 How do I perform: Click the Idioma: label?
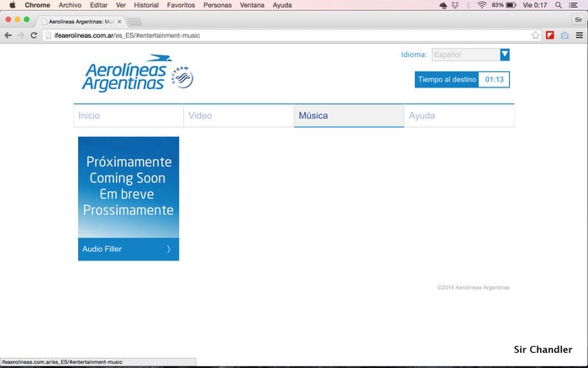point(414,55)
